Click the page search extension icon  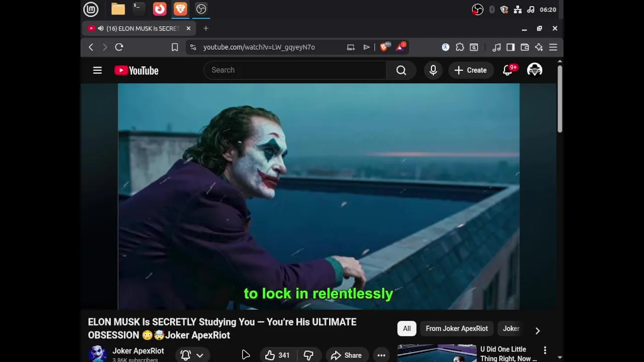pyautogui.click(x=474, y=47)
